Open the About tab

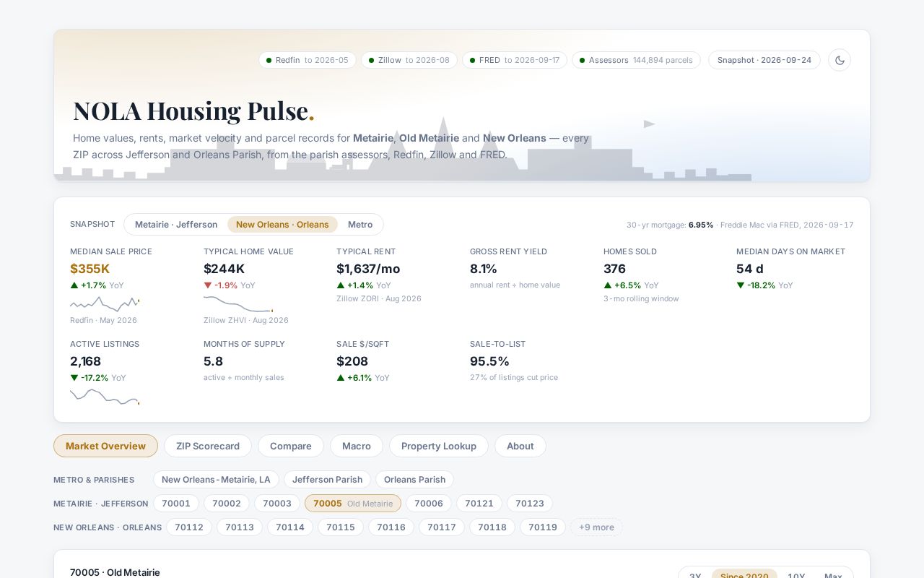(520, 446)
